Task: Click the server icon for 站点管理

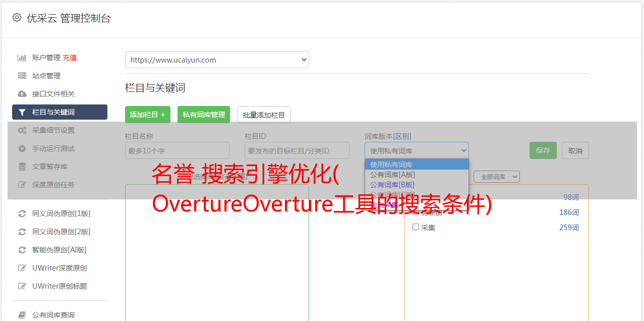Action: 22,76
